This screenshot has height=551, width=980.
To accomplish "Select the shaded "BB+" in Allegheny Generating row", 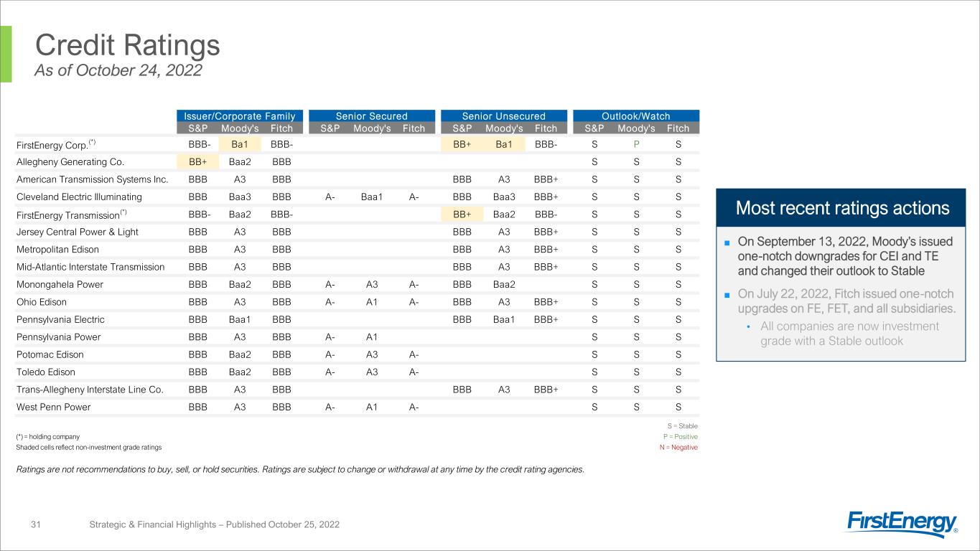I will coord(198,162).
